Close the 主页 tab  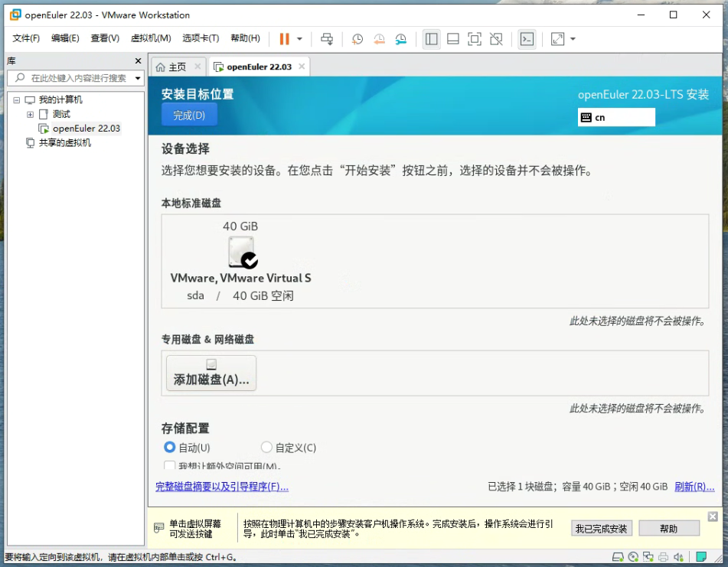tap(198, 67)
